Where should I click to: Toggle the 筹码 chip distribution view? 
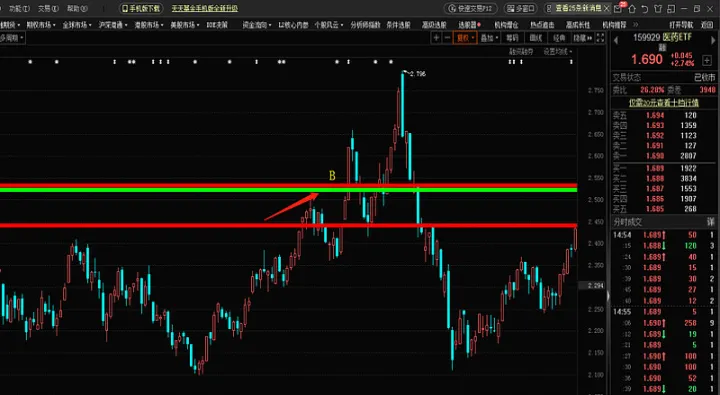512,38
